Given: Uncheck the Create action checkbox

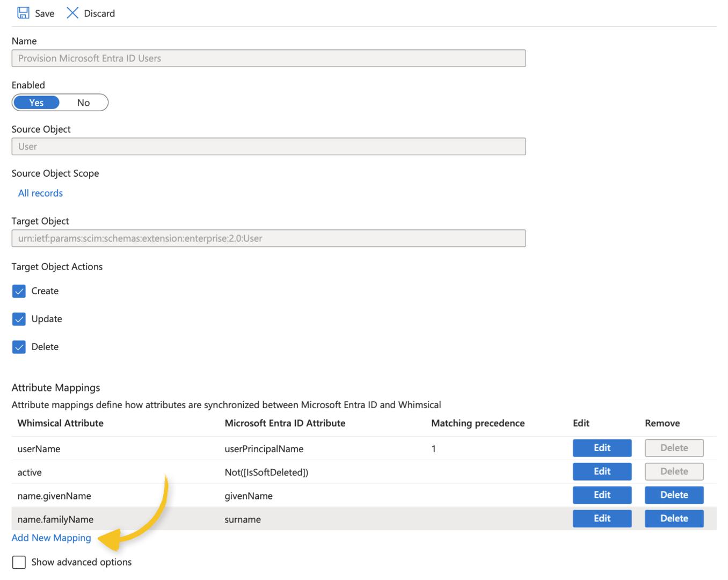Looking at the screenshot, I should [x=19, y=291].
